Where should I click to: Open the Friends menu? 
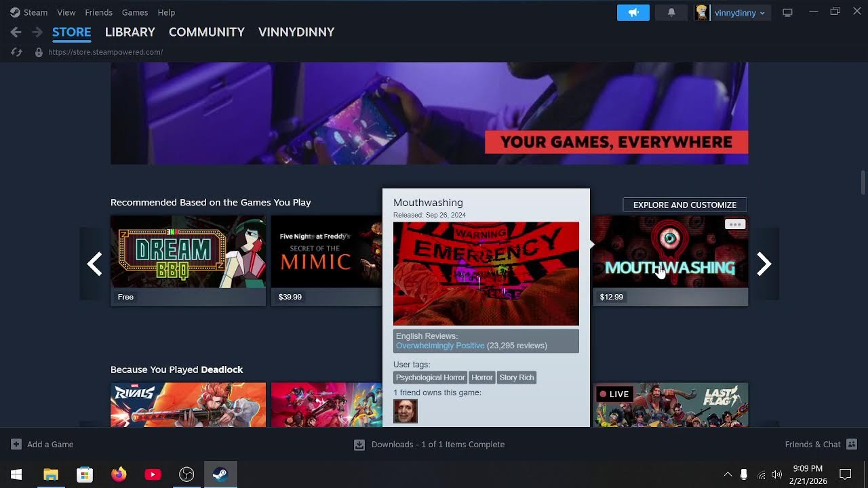pyautogui.click(x=99, y=12)
